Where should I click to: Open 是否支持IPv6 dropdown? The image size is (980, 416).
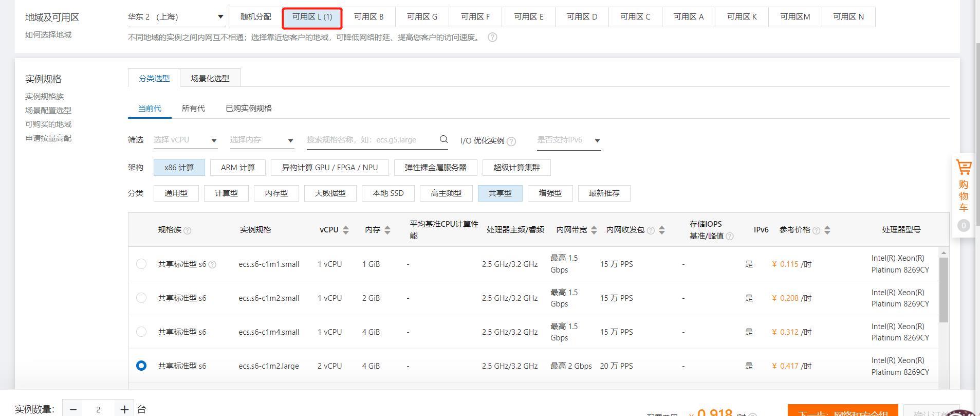click(569, 140)
